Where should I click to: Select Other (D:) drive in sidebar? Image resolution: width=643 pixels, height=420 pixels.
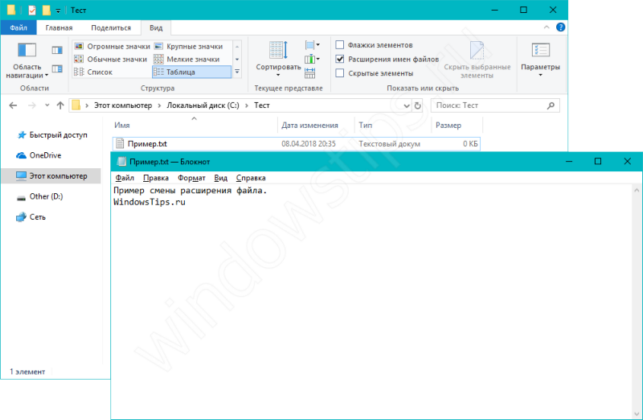coord(39,196)
